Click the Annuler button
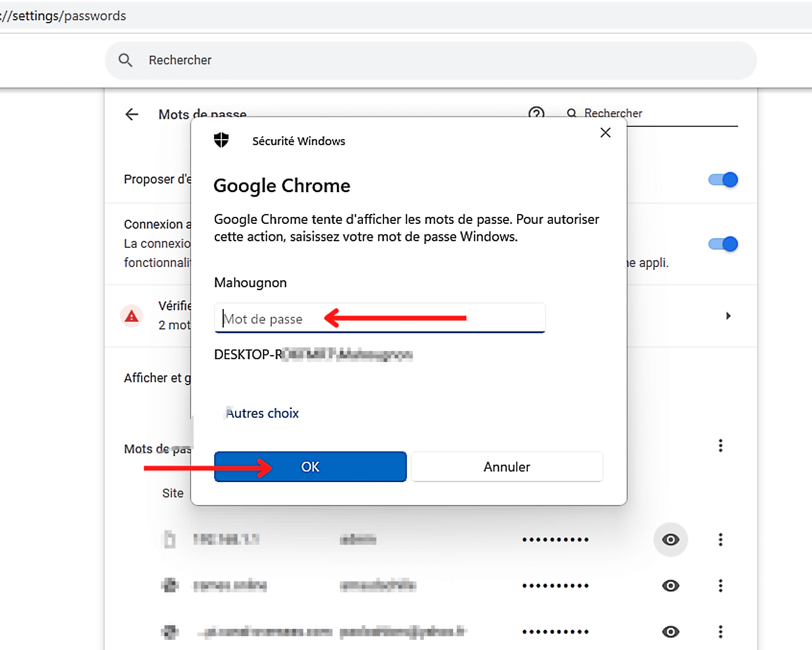This screenshot has height=650, width=812. click(507, 467)
